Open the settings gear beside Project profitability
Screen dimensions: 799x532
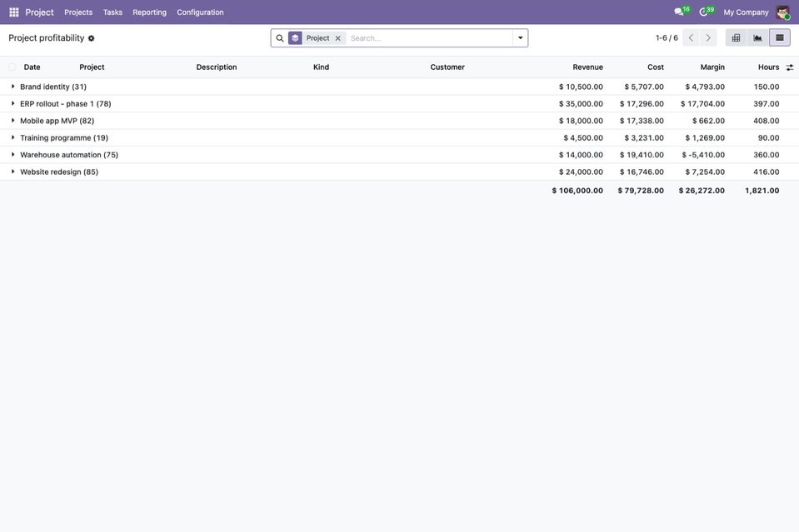[91, 38]
